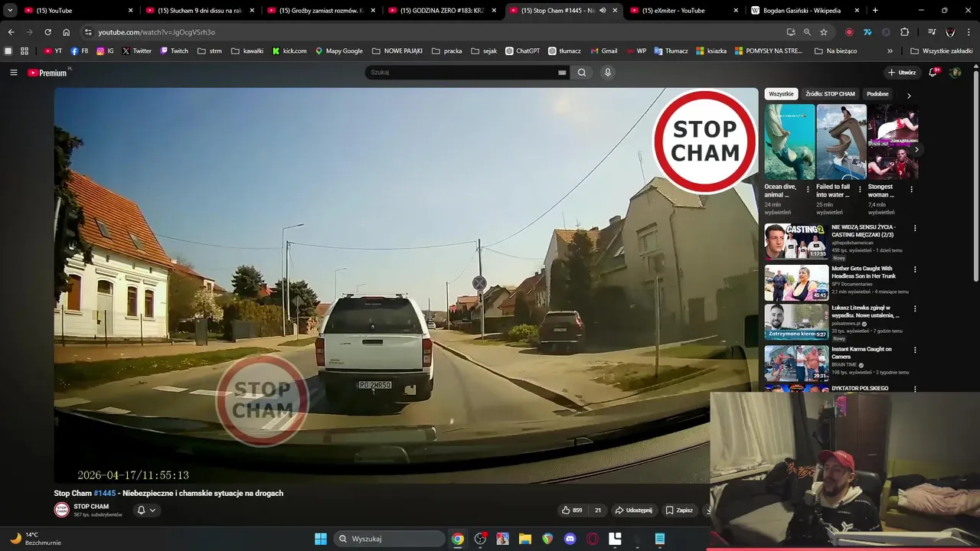Image resolution: width=980 pixels, height=551 pixels.
Task: Open Wszystkie zakładki bookmarks folder
Action: (941, 51)
